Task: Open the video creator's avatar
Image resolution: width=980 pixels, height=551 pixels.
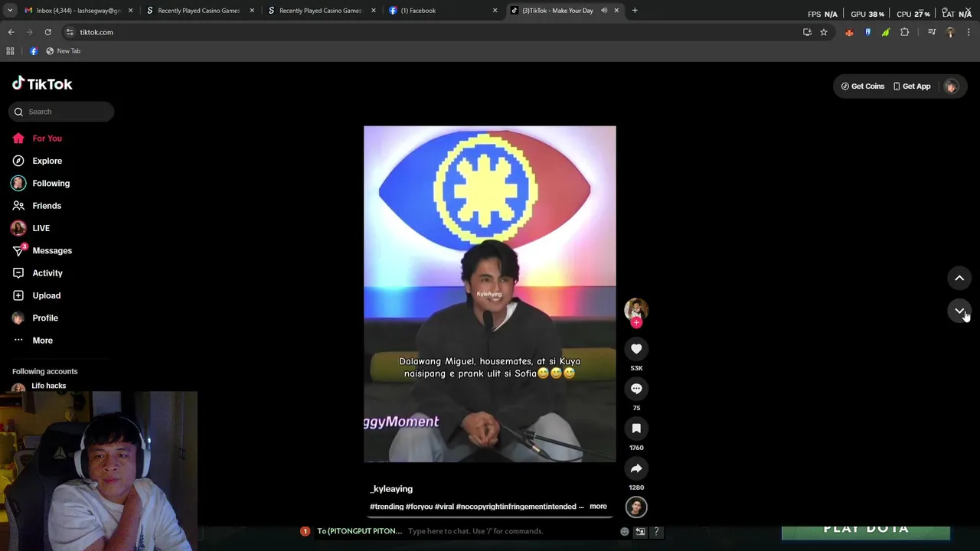Action: coord(636,309)
